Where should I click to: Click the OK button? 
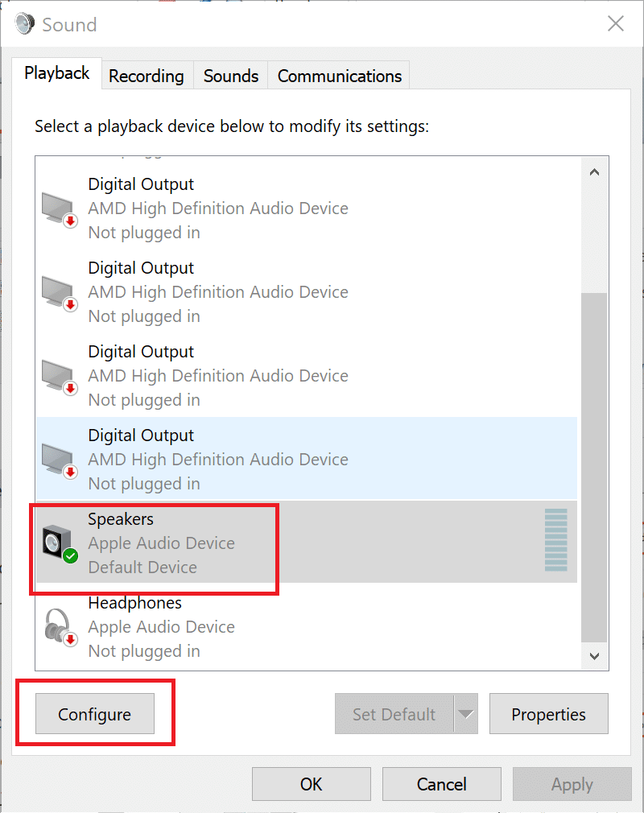pyautogui.click(x=311, y=784)
